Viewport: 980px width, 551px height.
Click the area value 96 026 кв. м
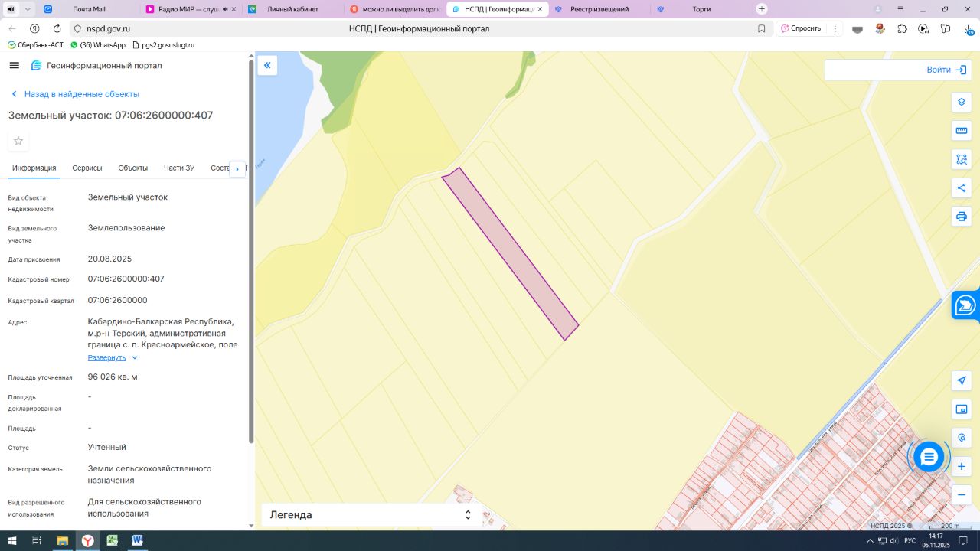point(113,377)
